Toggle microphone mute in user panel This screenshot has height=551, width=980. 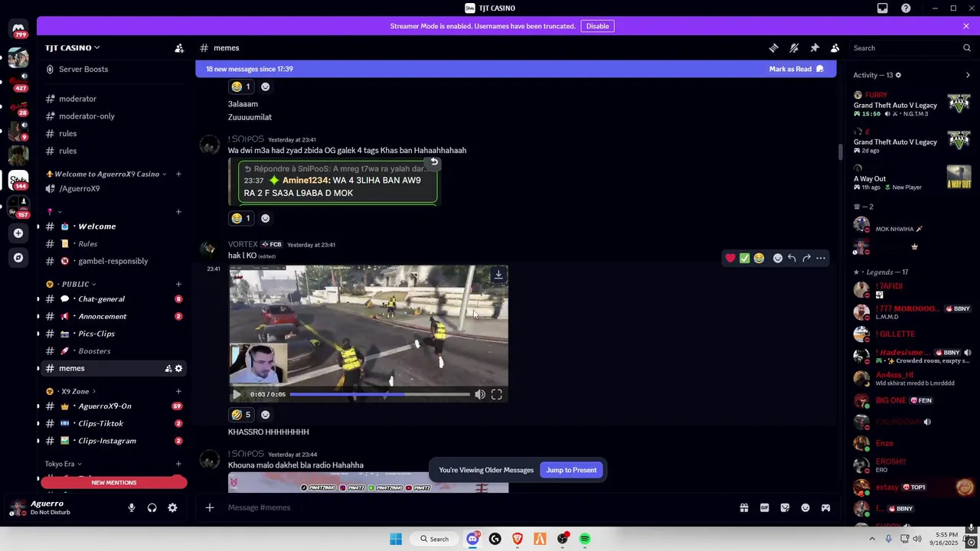132,507
